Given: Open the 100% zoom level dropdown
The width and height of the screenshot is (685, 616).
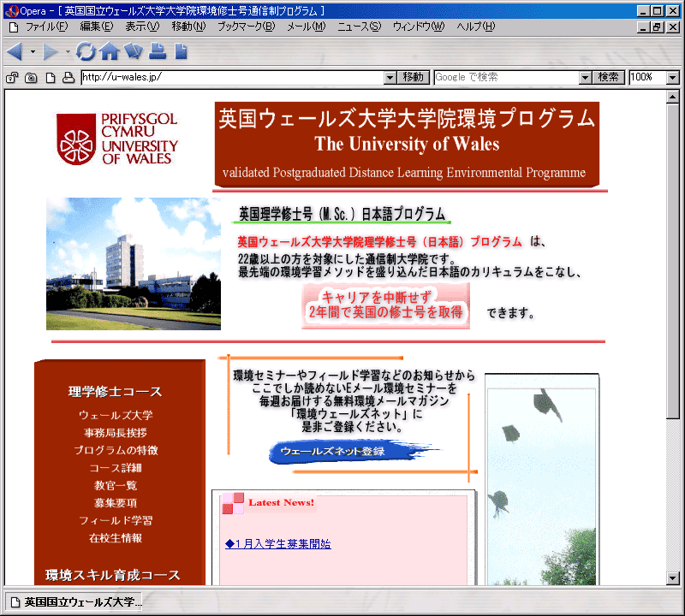Looking at the screenshot, I should 673,78.
